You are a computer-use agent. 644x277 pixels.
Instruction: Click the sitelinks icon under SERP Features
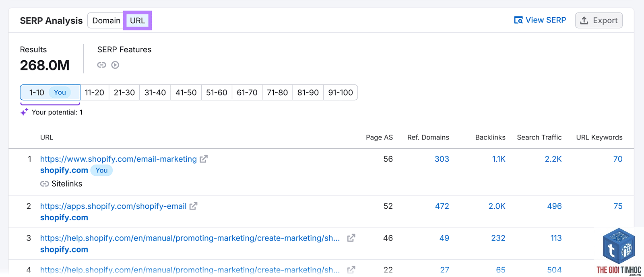[x=101, y=65]
